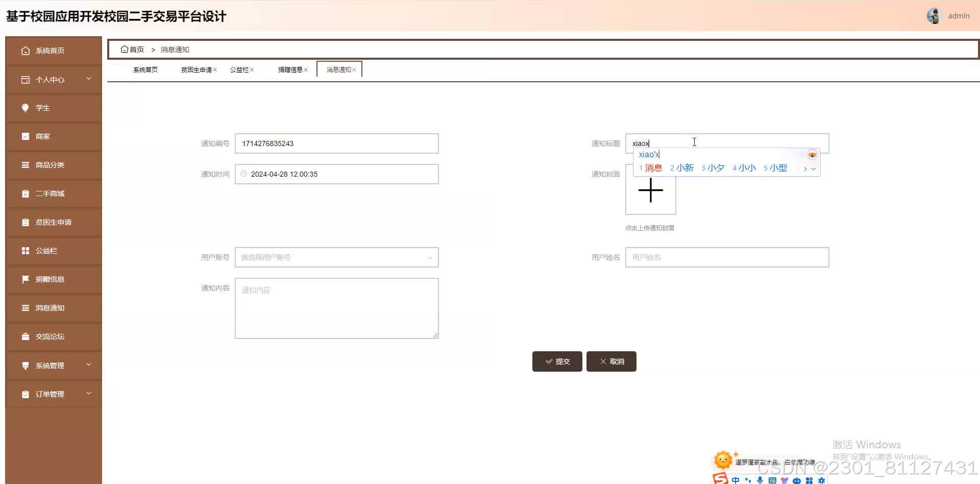The image size is (980, 484).
Task: Click the 学生 lightbulb icon
Action: click(26, 108)
